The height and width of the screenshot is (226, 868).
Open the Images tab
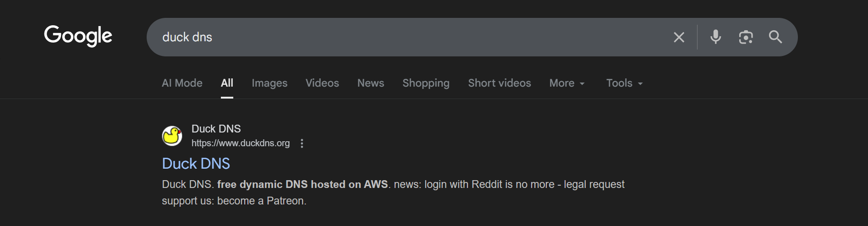(269, 83)
